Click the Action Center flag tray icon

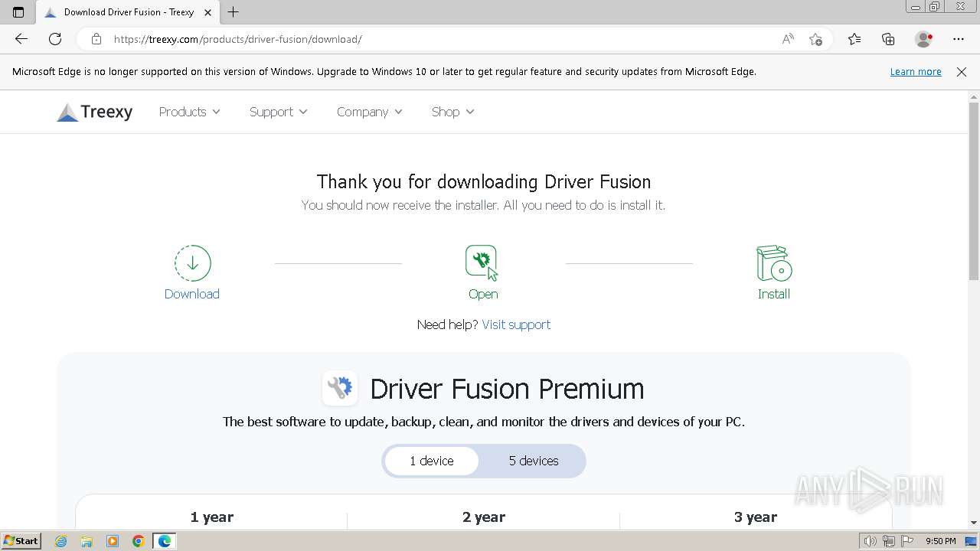(x=907, y=541)
